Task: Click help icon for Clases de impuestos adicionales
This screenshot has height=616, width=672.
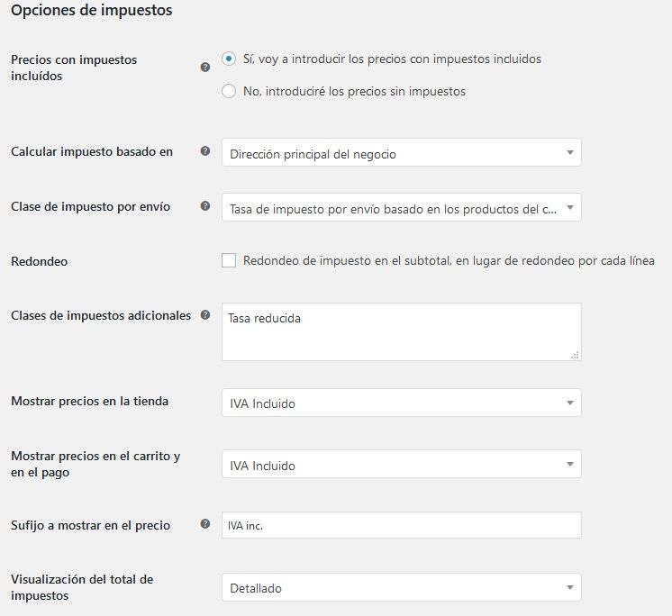Action: (x=205, y=315)
